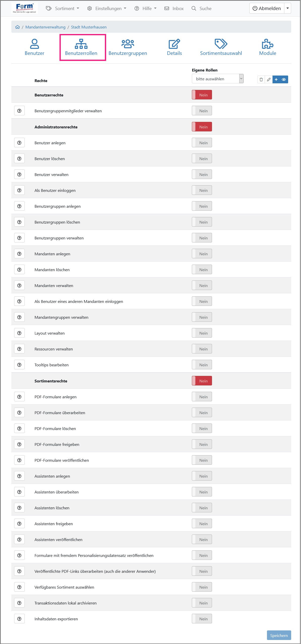Open the Eigene Rollen dropdown
Viewport: 301px width, 644px height.
(218, 79)
